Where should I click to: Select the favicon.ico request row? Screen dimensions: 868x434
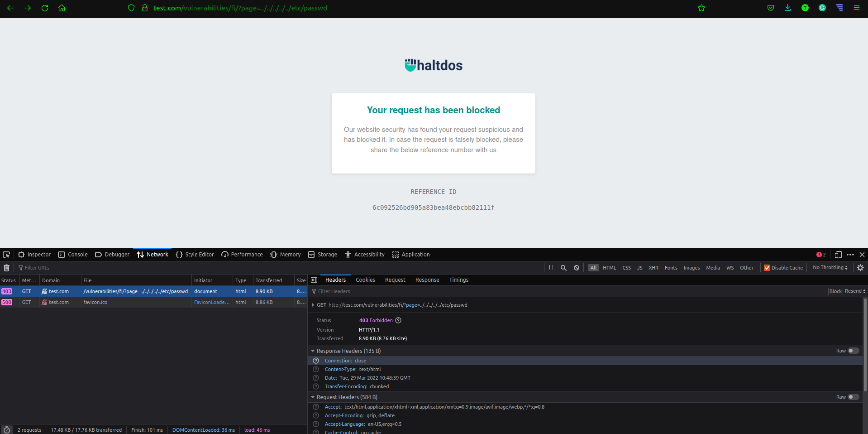click(x=154, y=302)
